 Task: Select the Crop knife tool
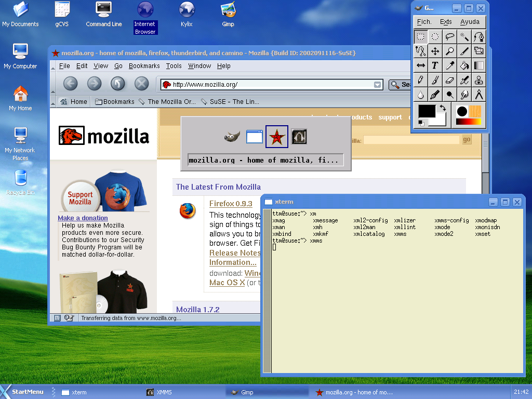(x=464, y=51)
